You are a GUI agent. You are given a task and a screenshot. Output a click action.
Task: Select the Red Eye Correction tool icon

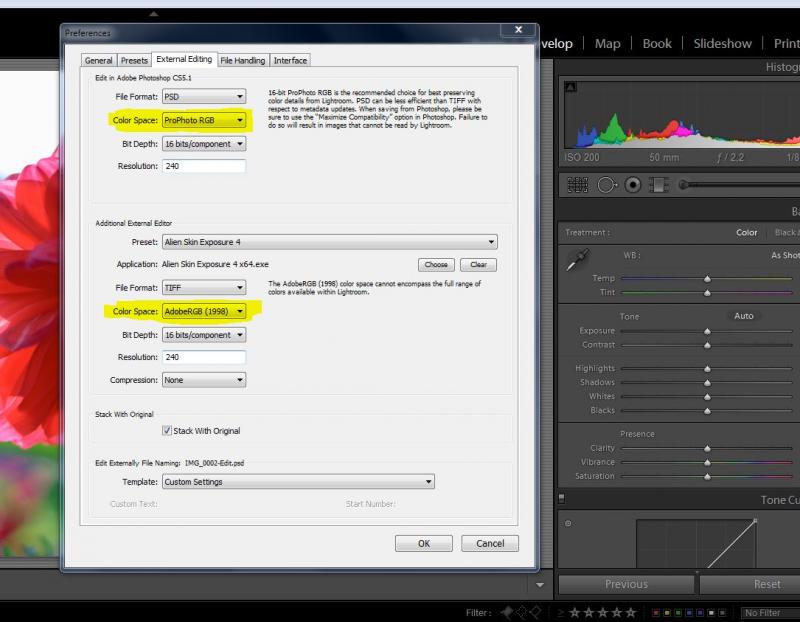633,185
